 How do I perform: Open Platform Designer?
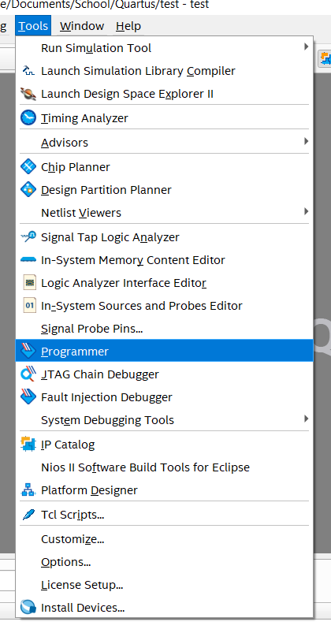point(164,490)
